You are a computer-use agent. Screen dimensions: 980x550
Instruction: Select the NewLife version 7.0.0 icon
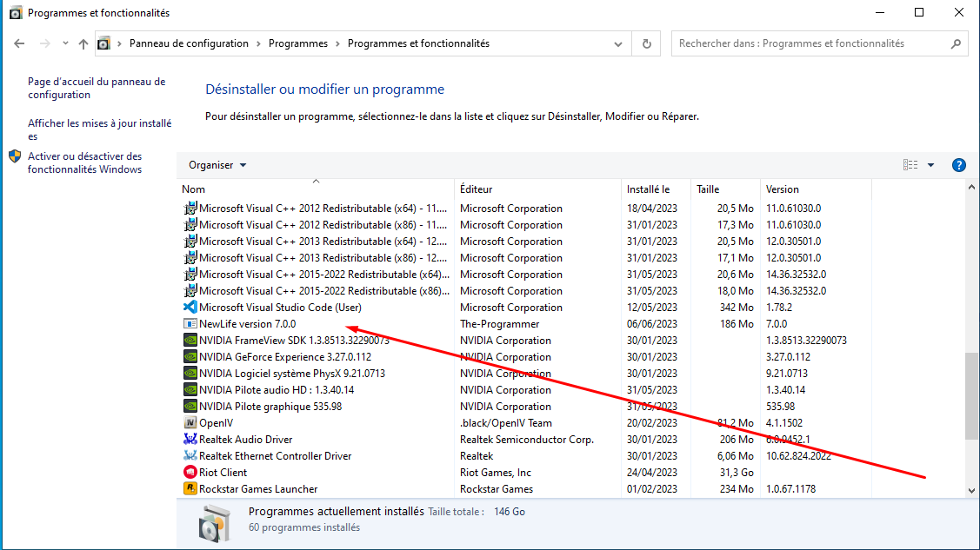click(x=190, y=323)
